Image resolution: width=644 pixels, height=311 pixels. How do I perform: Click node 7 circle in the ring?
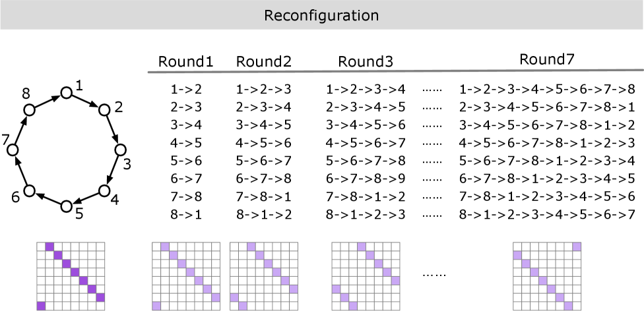(x=12, y=150)
